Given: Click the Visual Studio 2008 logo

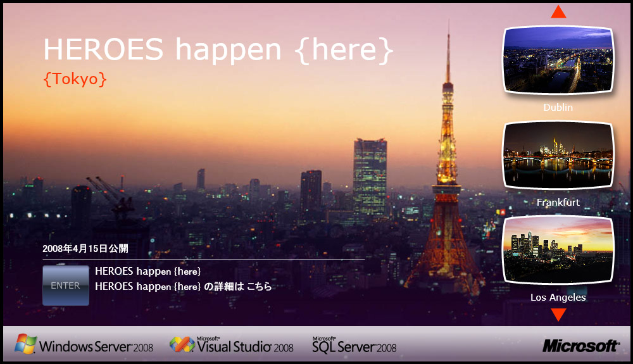Looking at the screenshot, I should (x=231, y=345).
